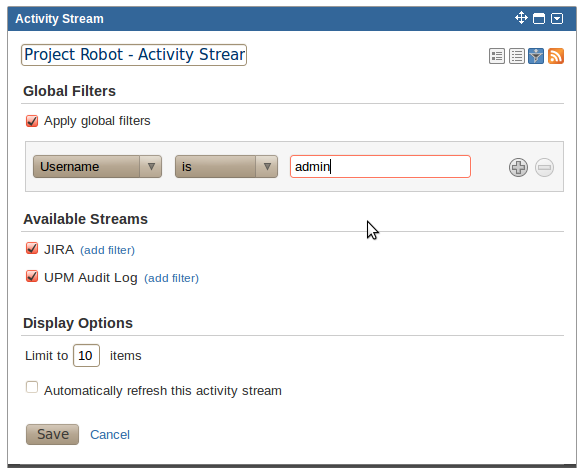Open the orange RSS feed icon

pyautogui.click(x=556, y=56)
